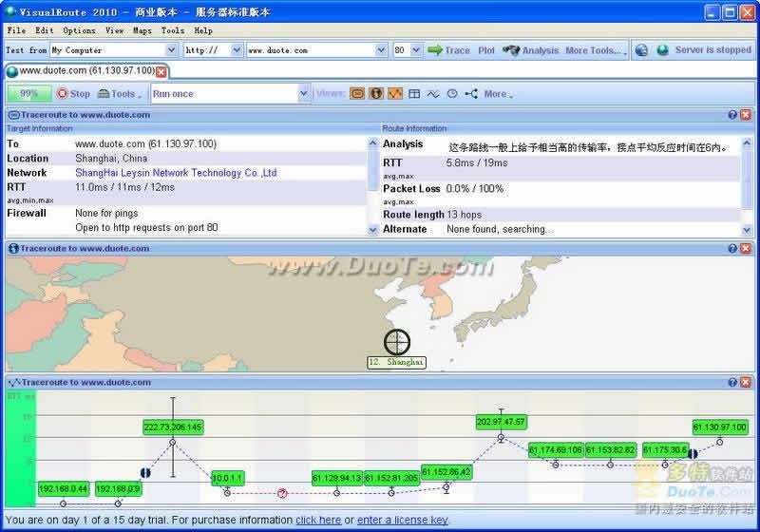Open the Maps menu

pos(142,30)
